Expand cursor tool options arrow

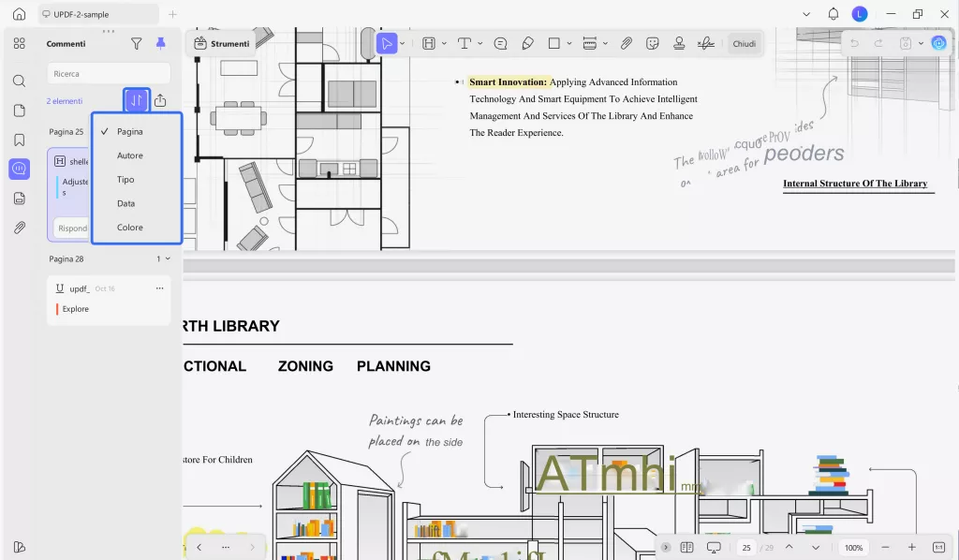[402, 43]
